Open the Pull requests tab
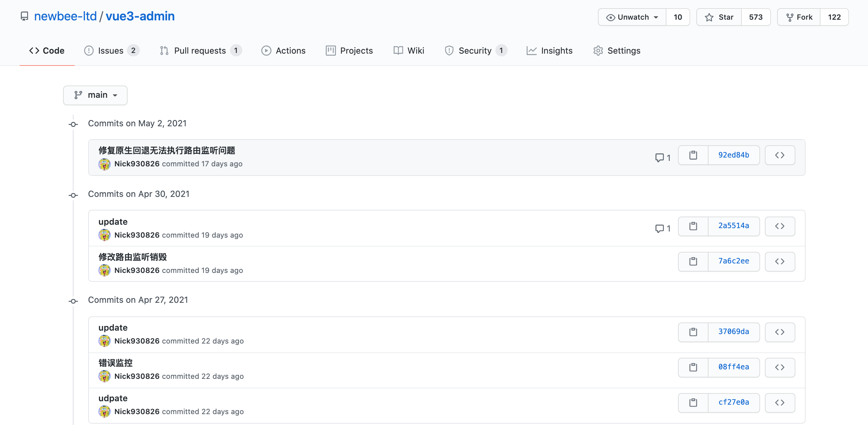Viewport: 868px width, 425px height. 201,51
